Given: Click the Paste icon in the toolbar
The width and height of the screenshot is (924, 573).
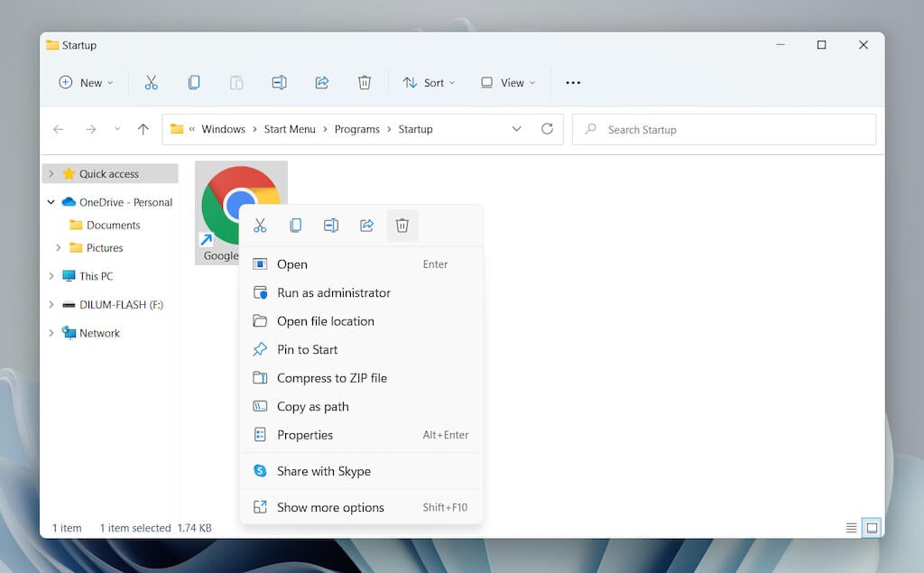Looking at the screenshot, I should pyautogui.click(x=236, y=82).
